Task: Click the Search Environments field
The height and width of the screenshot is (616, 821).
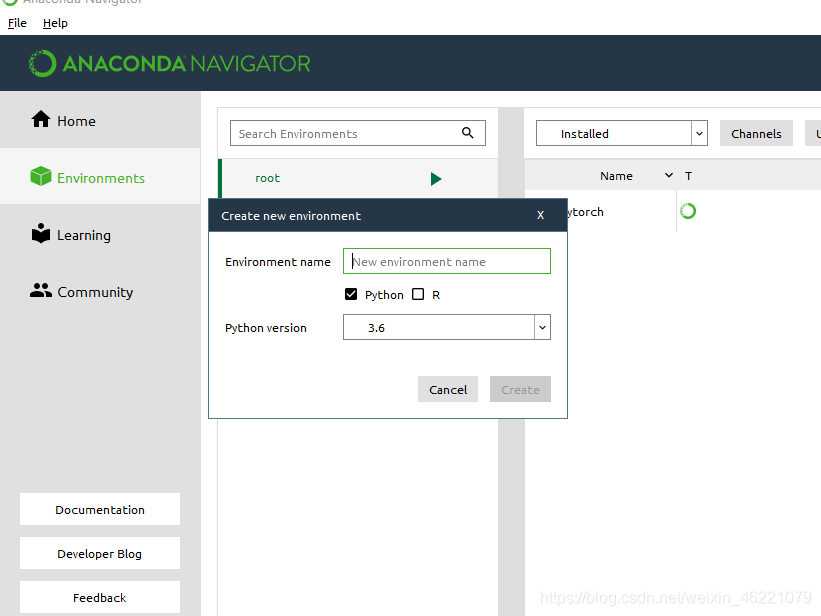Action: click(x=358, y=133)
